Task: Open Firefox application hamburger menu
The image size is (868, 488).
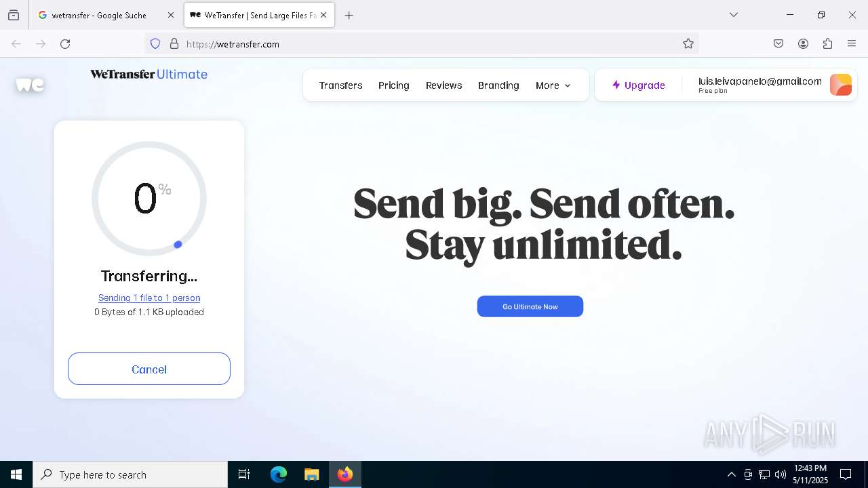Action: [x=852, y=44]
